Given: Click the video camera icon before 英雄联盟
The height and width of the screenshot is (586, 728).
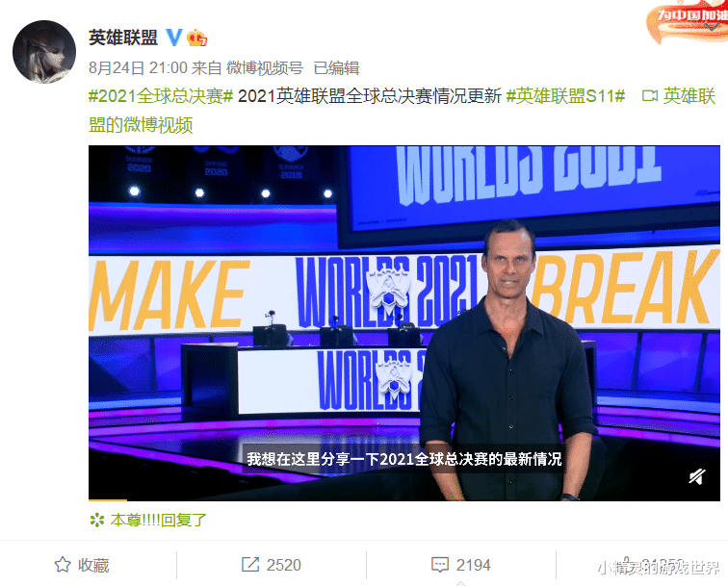Looking at the screenshot, I should tap(650, 96).
